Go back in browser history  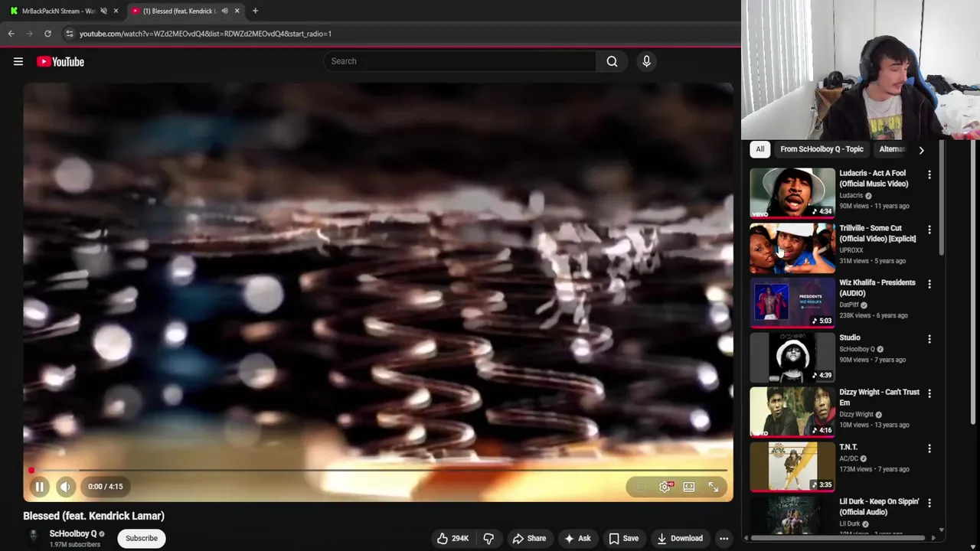click(11, 34)
